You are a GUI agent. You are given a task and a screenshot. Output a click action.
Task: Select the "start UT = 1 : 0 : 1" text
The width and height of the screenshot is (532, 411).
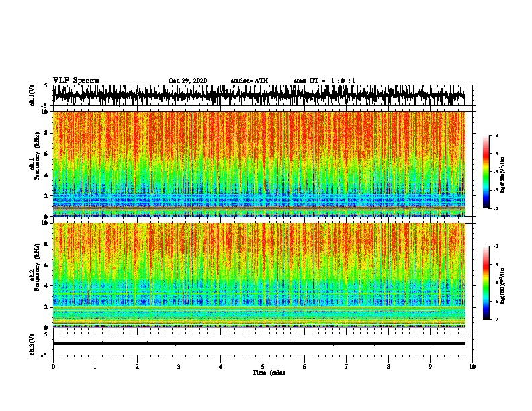[x=324, y=81]
